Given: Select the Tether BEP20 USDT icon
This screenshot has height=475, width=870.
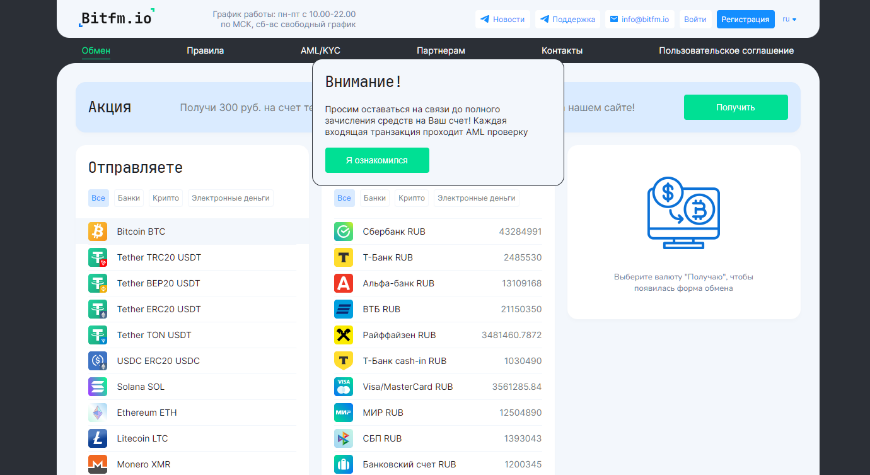Looking at the screenshot, I should tap(98, 283).
